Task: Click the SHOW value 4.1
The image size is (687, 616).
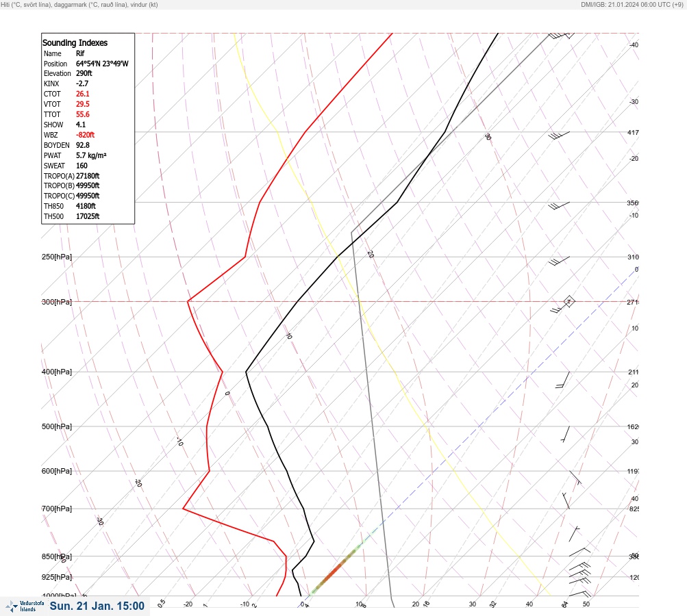Action: pos(81,125)
